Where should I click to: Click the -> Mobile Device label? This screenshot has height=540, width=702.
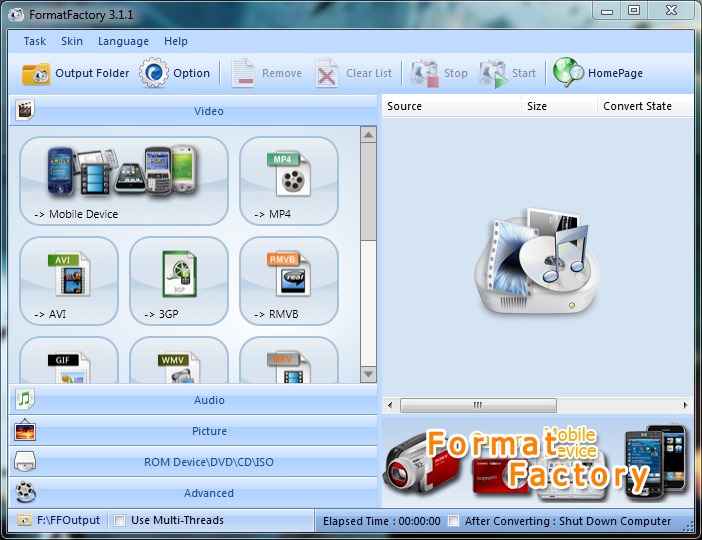(76, 214)
